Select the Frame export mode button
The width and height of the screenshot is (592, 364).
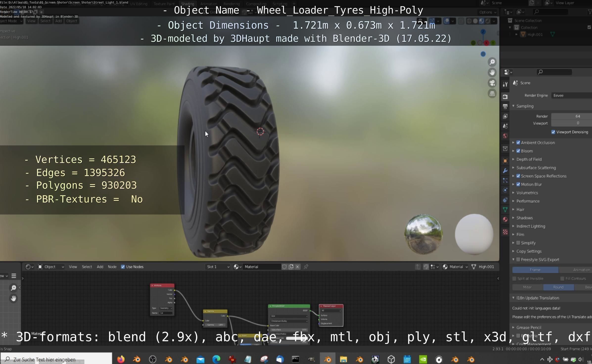pos(535,270)
